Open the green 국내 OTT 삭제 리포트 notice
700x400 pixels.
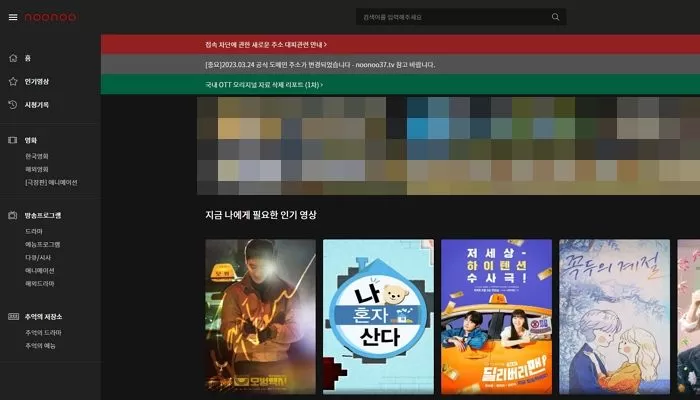(x=400, y=84)
